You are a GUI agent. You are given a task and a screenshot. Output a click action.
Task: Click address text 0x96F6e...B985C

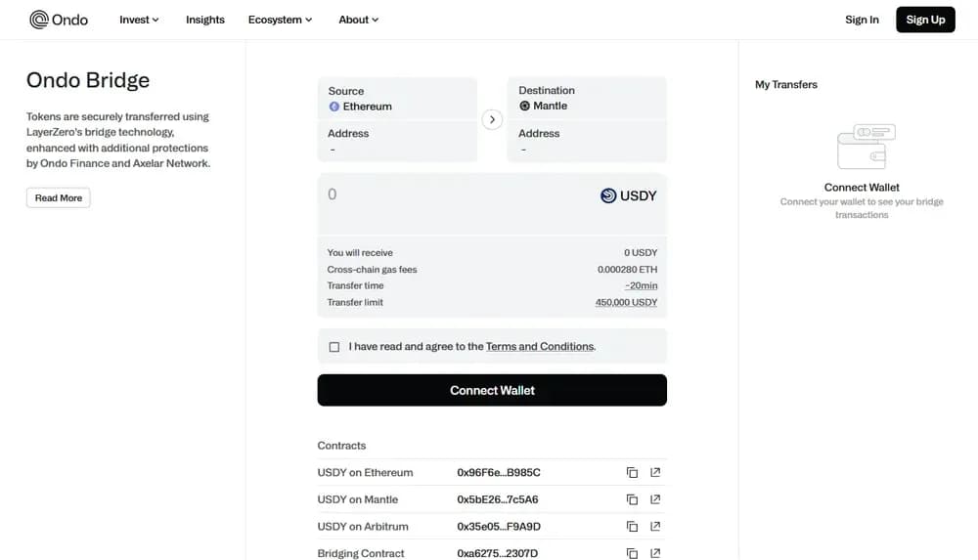click(499, 473)
